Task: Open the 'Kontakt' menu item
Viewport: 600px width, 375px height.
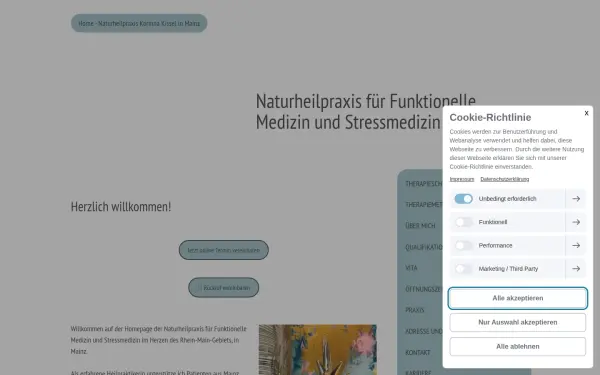Action: [x=417, y=352]
